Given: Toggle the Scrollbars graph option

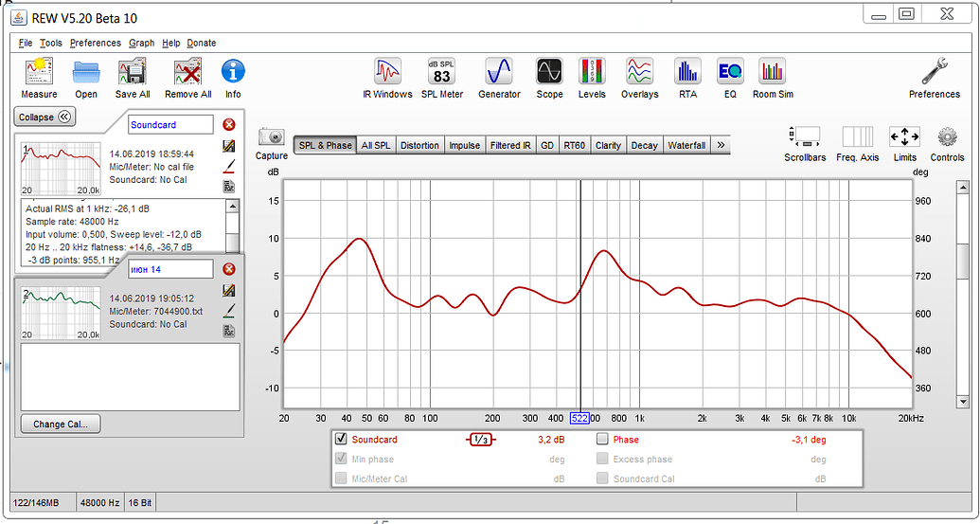Looking at the screenshot, I should [805, 136].
